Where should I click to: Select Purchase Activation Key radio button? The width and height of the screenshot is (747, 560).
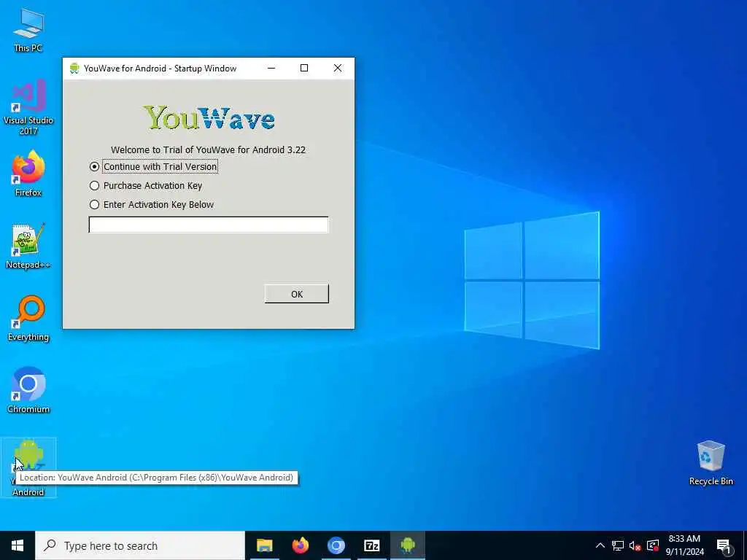[146, 186]
